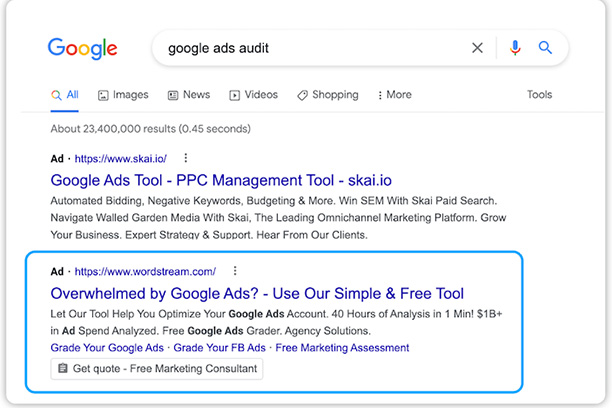The width and height of the screenshot is (612, 408).
Task: Select the All results tab
Action: [65, 95]
